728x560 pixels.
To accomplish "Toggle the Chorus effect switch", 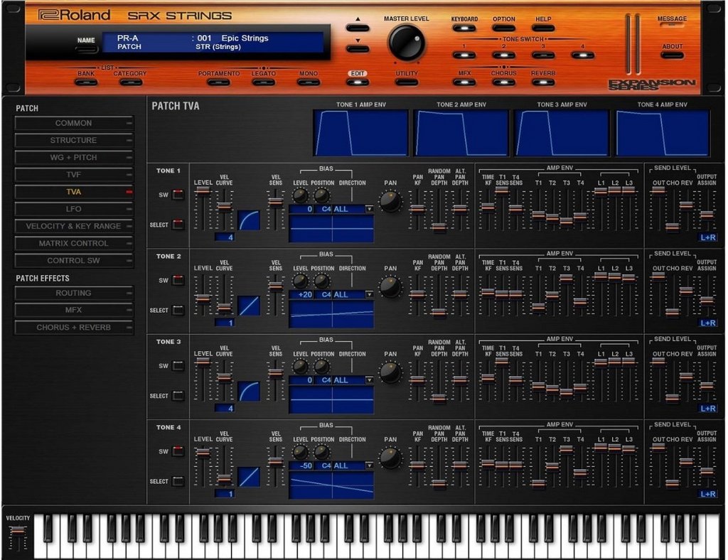I will 504,82.
